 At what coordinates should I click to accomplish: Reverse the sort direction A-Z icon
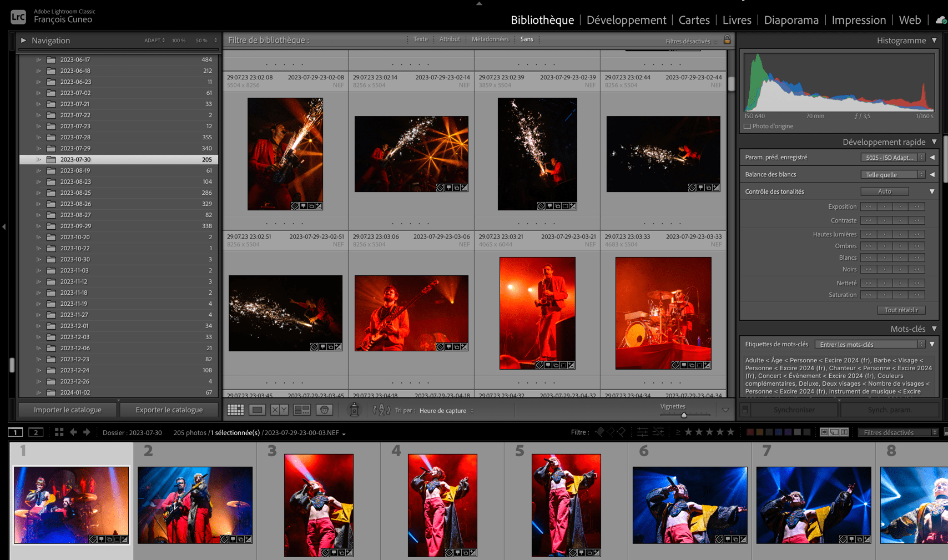(x=381, y=410)
